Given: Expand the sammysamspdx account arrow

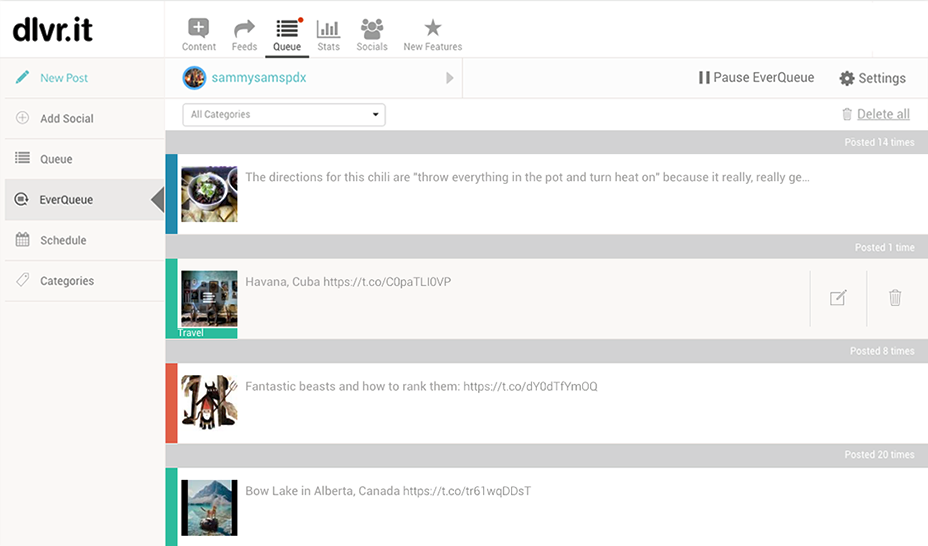Looking at the screenshot, I should (450, 78).
